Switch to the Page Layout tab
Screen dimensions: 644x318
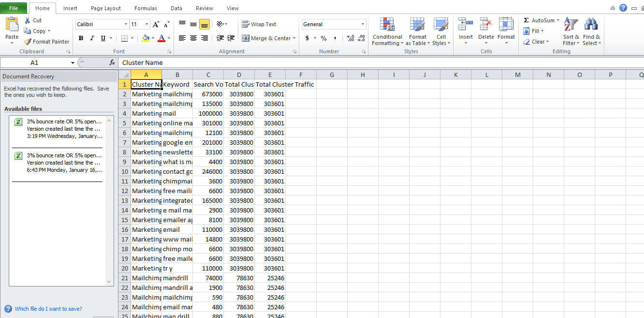point(106,8)
